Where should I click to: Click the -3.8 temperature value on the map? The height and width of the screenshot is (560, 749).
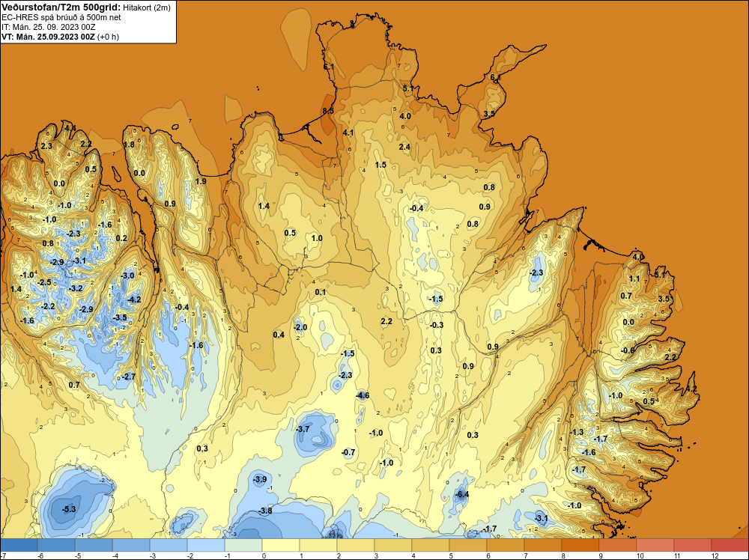click(x=264, y=511)
